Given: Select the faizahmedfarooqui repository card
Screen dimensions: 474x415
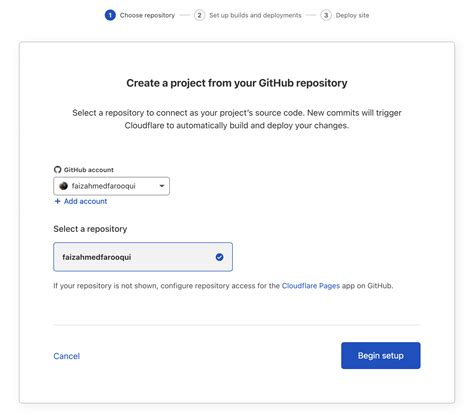Looking at the screenshot, I should tap(143, 257).
